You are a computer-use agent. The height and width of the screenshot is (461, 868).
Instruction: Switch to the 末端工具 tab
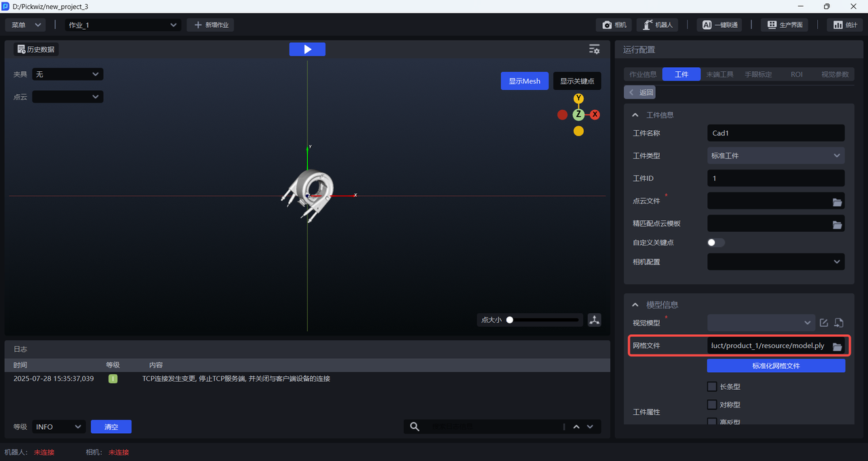[x=719, y=75]
